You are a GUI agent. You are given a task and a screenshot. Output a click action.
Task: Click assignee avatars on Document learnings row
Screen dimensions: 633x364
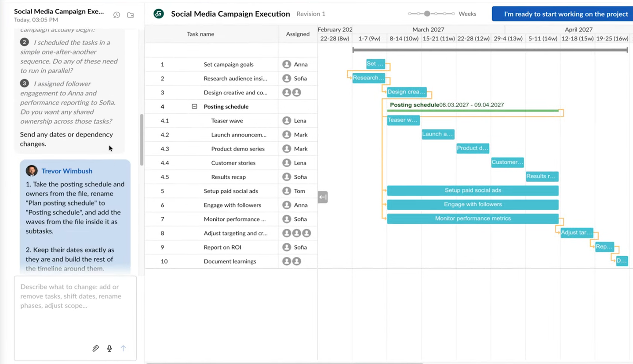tap(292, 261)
